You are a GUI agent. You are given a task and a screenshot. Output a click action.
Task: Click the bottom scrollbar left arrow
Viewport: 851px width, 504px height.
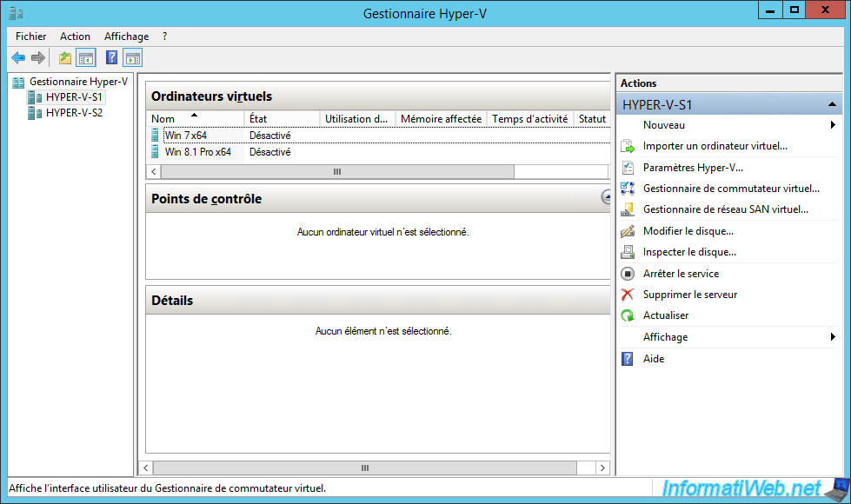pyautogui.click(x=145, y=468)
